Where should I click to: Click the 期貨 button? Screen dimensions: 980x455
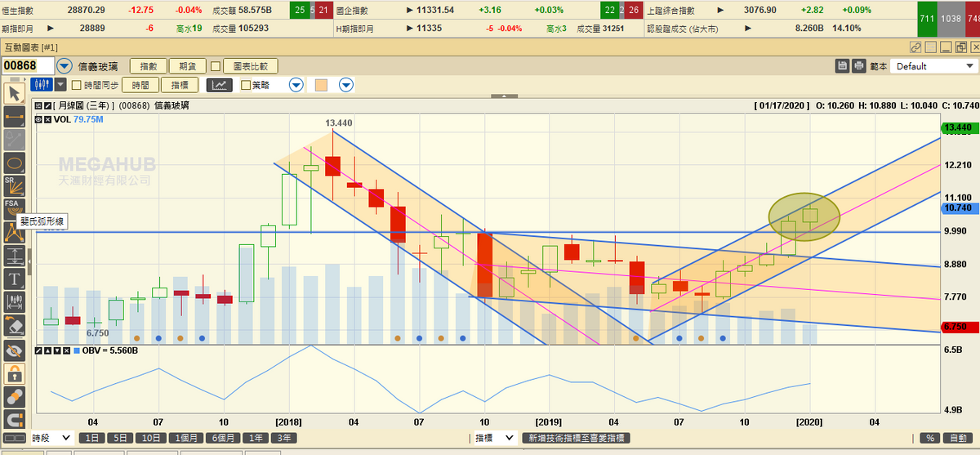click(x=187, y=66)
